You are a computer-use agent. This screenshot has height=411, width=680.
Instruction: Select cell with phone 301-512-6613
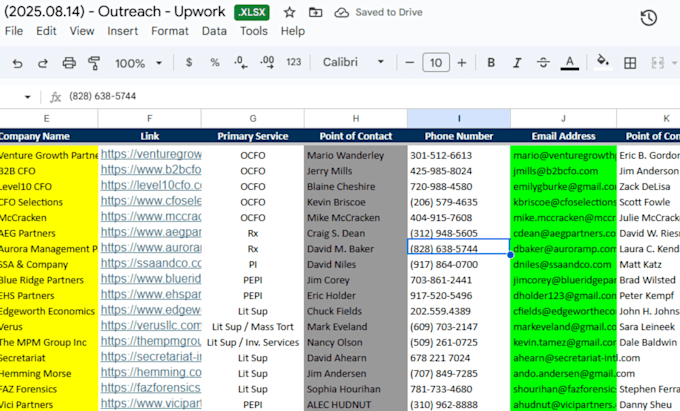point(459,155)
